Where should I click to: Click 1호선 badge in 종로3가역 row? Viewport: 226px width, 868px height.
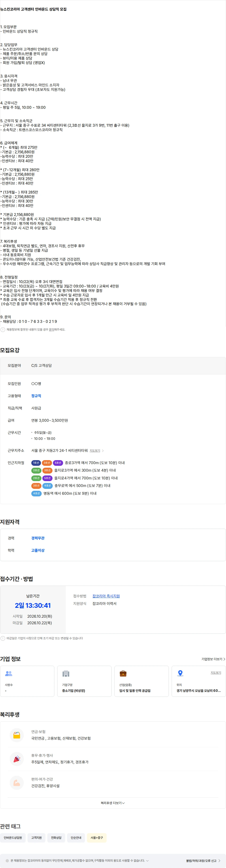pos(36,463)
